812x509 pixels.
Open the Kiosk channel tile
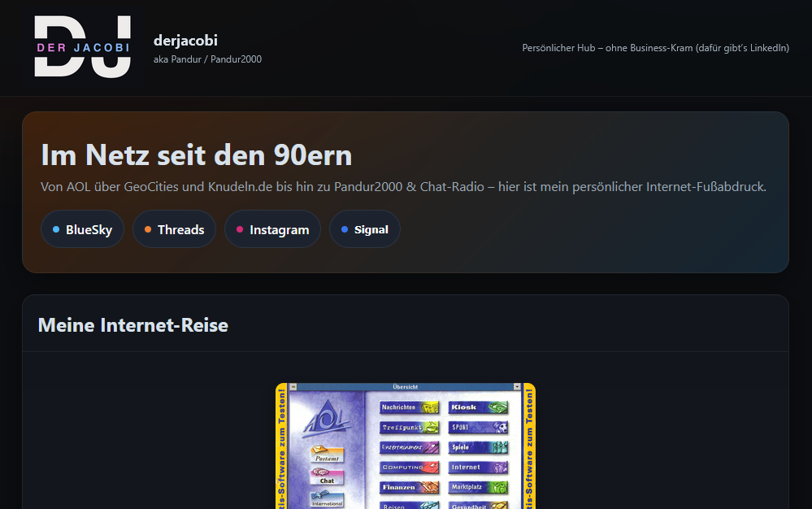479,407
